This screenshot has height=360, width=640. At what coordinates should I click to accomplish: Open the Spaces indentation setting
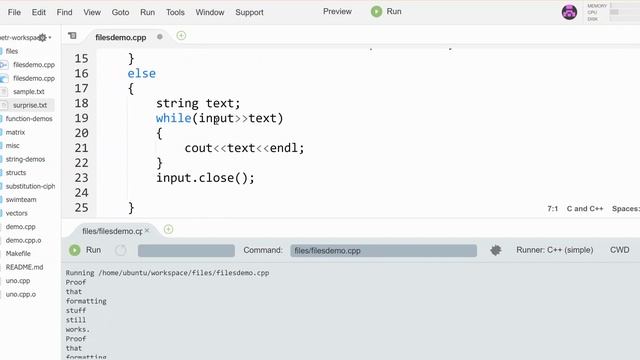point(626,209)
